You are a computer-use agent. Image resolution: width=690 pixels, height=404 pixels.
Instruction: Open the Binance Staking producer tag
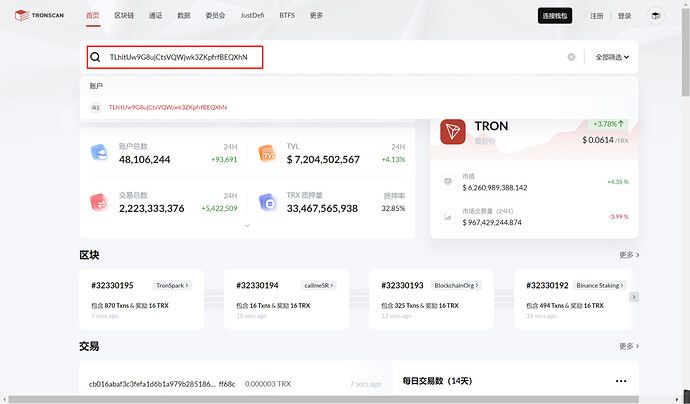coord(600,285)
